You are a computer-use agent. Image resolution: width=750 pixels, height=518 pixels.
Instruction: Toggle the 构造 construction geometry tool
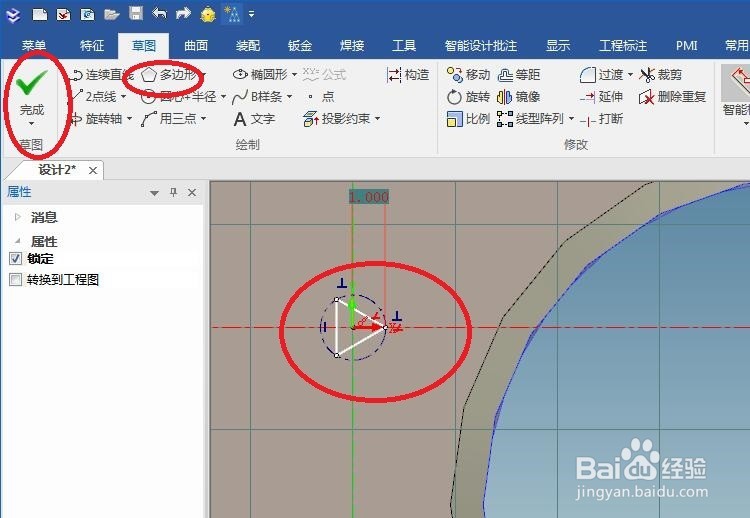(x=408, y=75)
